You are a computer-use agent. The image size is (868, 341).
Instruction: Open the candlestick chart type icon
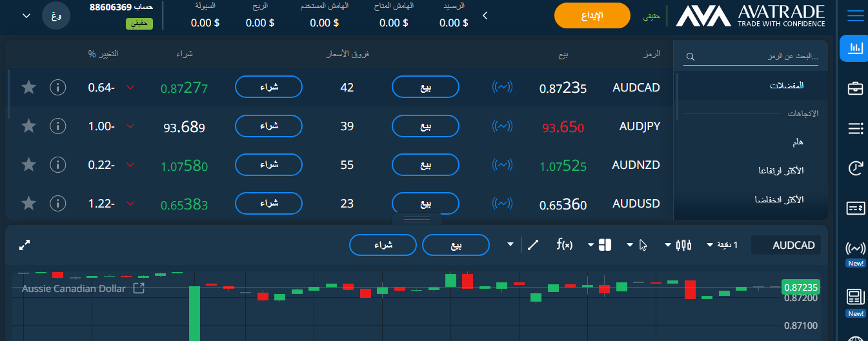(x=683, y=245)
